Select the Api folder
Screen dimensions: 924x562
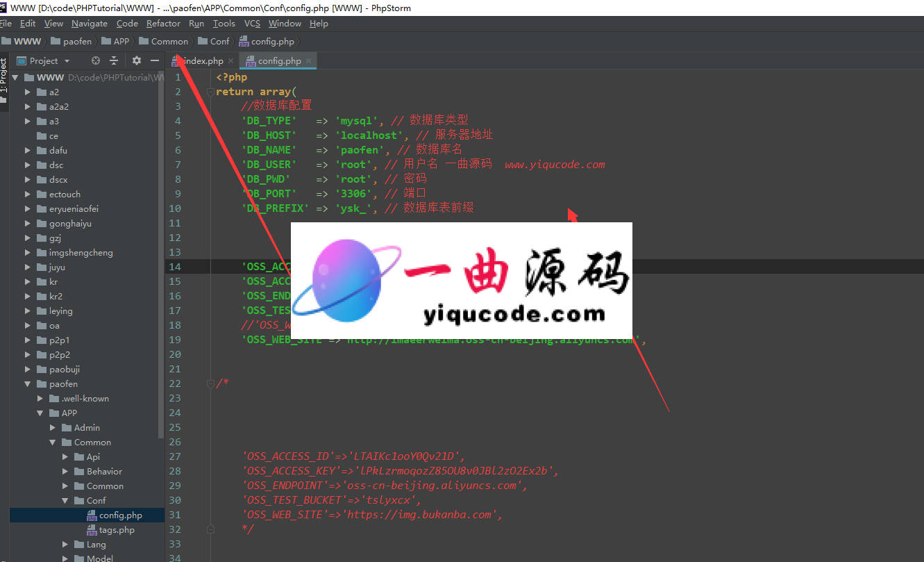pos(93,457)
